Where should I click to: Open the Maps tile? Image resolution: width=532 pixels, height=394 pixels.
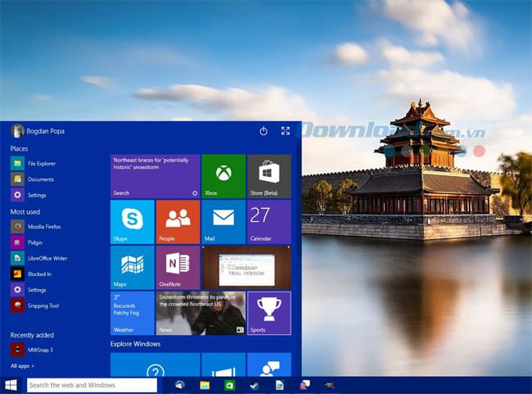[x=132, y=267]
